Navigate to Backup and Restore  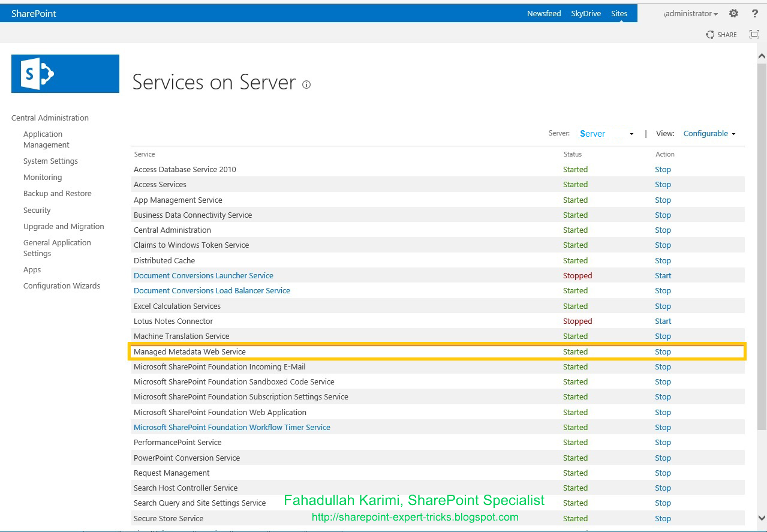point(57,193)
